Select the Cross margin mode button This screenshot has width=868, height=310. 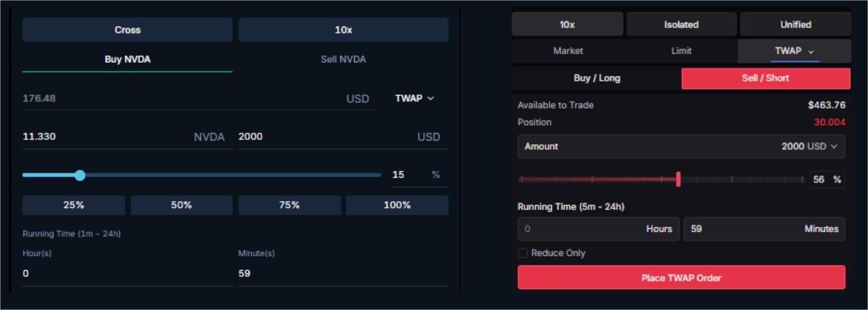coord(127,30)
